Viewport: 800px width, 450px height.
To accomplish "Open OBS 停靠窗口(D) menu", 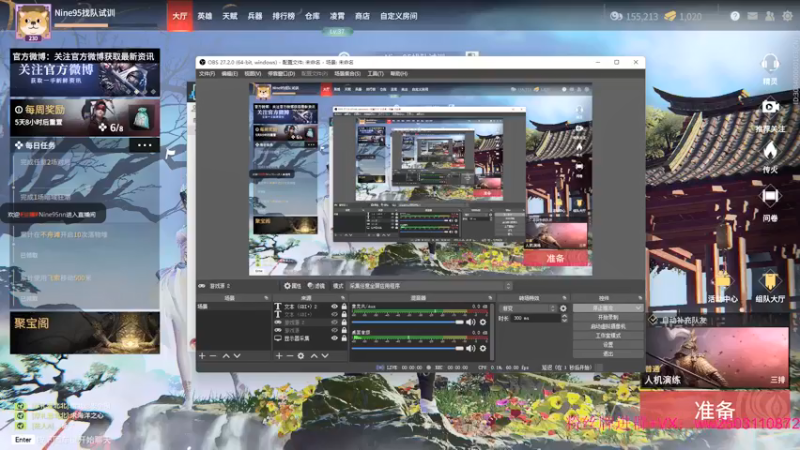I will (x=281, y=74).
